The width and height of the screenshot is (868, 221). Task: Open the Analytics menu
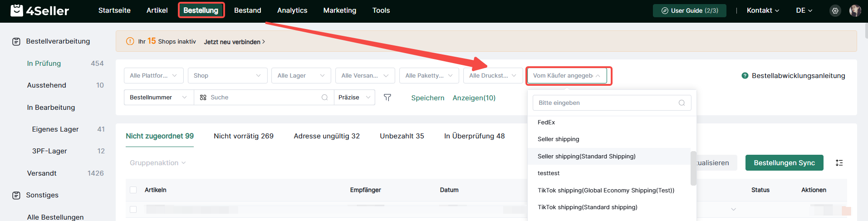[292, 10]
